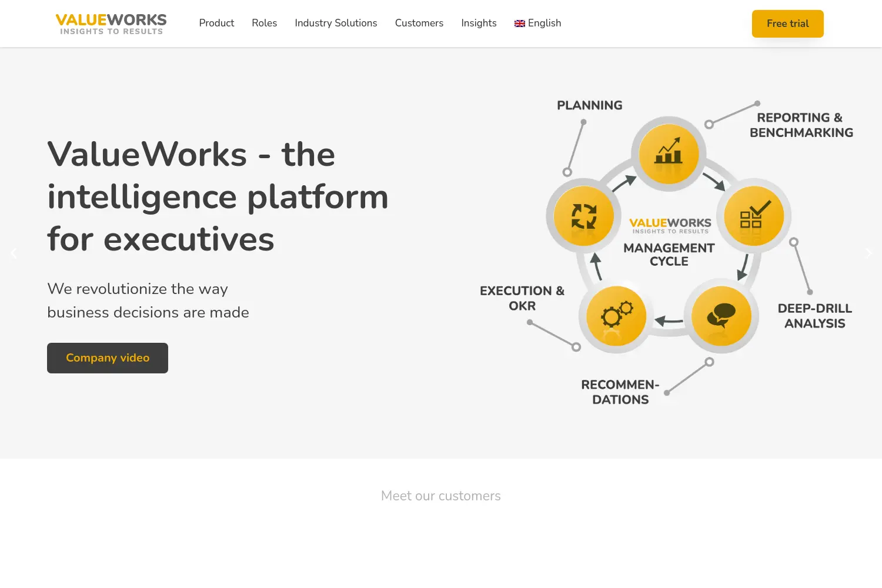Select the RECOMMENDATIONS label
The width and height of the screenshot is (882, 588).
pos(620,392)
